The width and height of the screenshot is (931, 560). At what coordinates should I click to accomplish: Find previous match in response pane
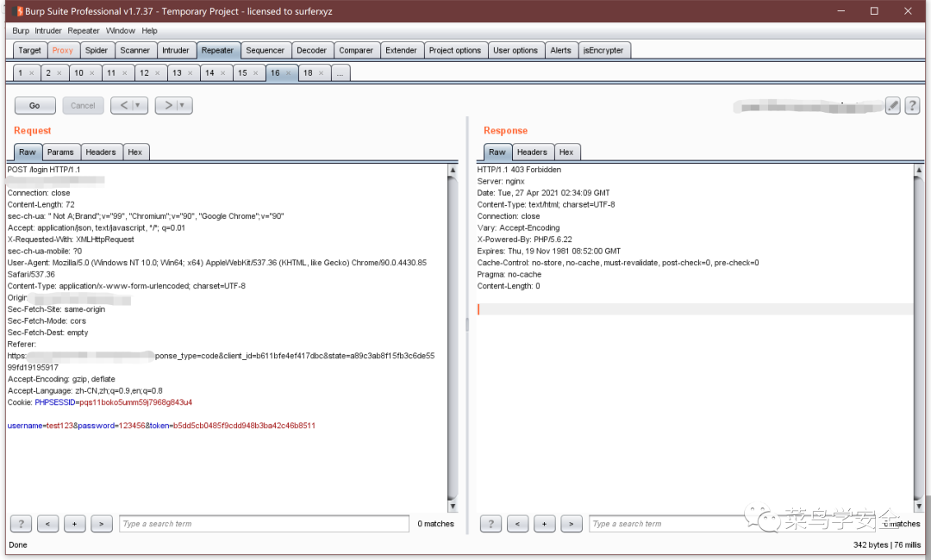pyautogui.click(x=518, y=524)
